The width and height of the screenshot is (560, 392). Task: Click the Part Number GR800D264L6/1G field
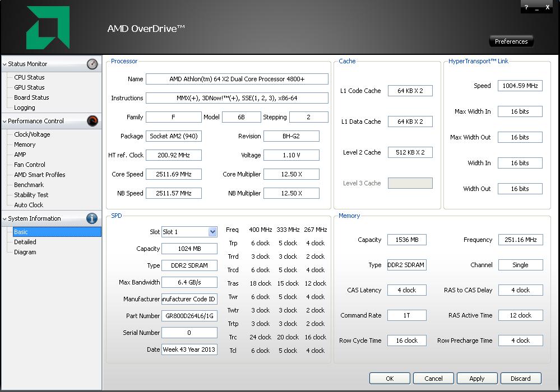[x=189, y=316]
